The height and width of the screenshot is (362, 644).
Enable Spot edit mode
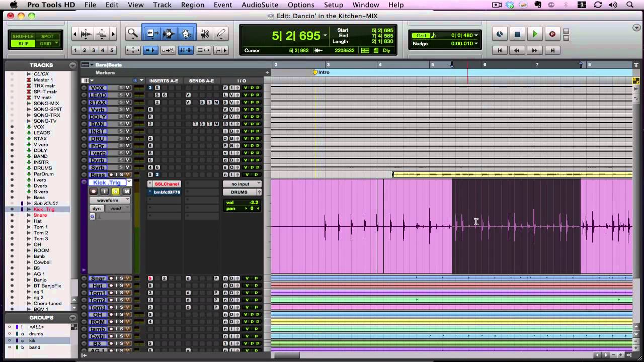click(47, 37)
